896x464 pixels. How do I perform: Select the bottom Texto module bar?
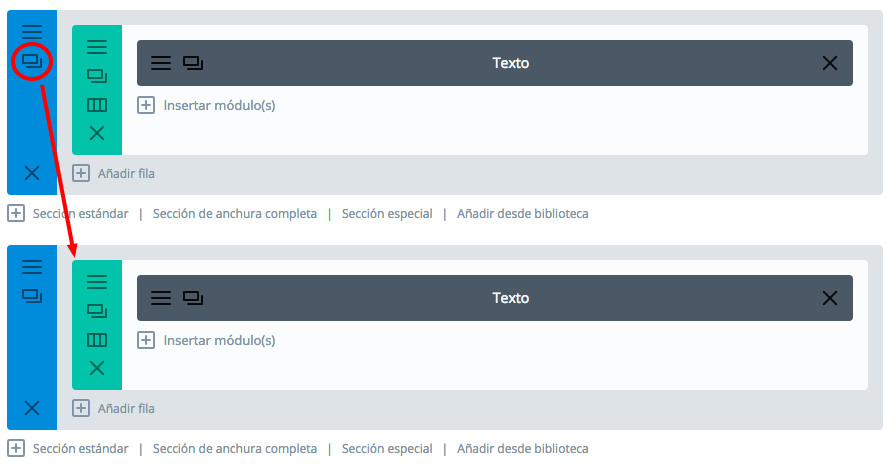click(510, 298)
